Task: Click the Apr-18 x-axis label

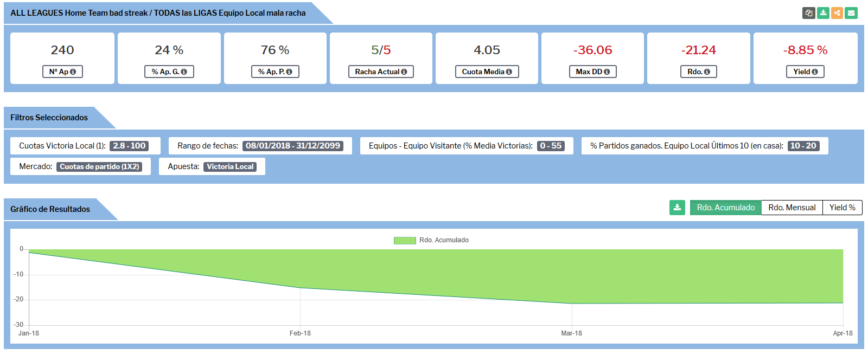Action: [x=843, y=333]
